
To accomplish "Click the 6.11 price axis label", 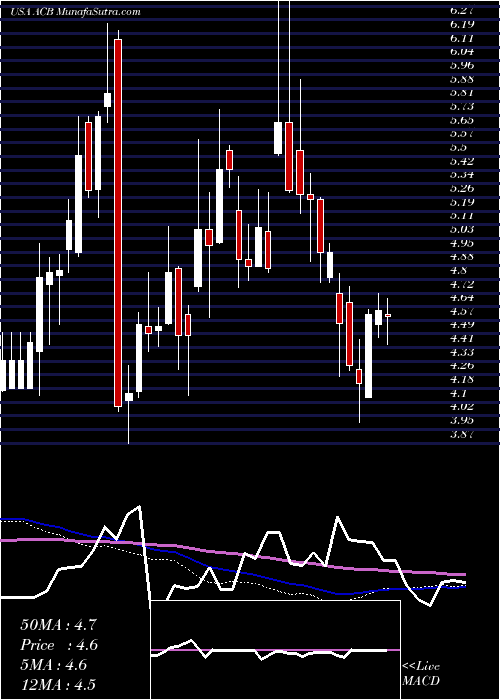I will point(462,38).
